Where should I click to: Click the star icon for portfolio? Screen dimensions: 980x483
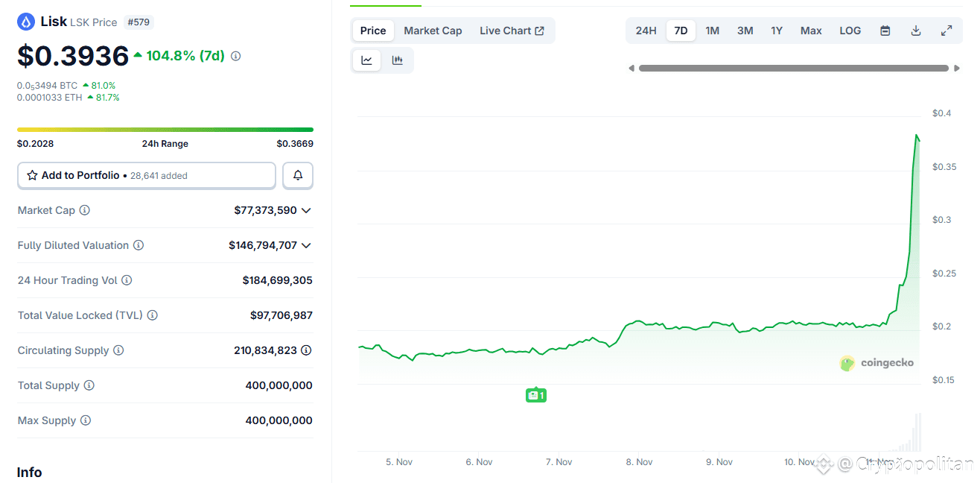(x=32, y=175)
